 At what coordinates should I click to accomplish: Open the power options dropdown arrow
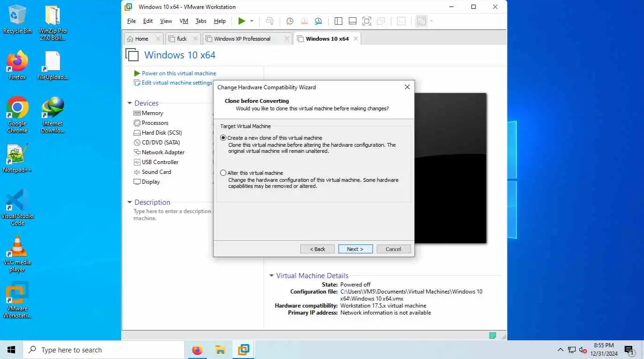click(x=252, y=21)
